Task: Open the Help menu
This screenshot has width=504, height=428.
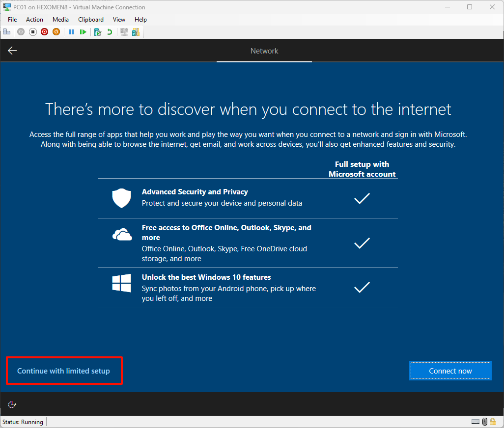Action: coord(140,20)
